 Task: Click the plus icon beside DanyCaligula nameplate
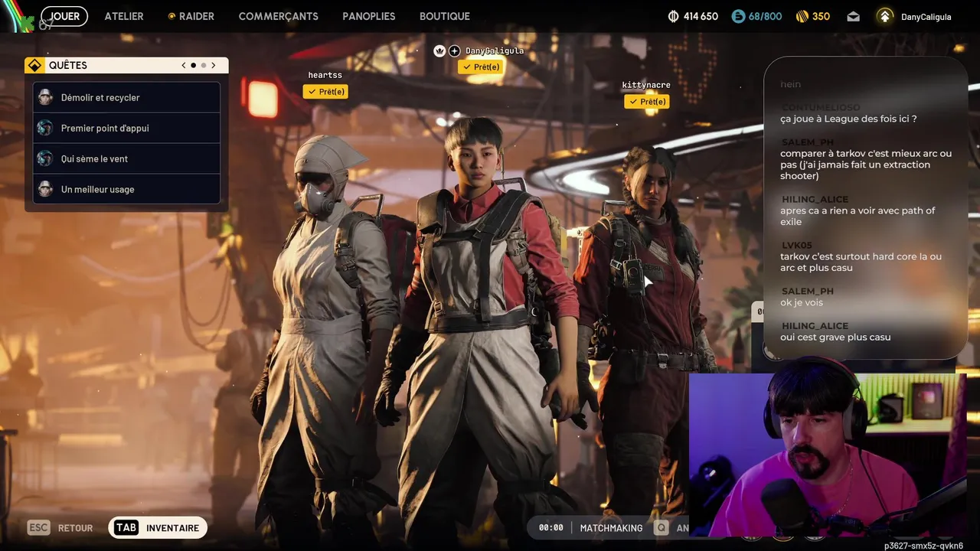pos(454,51)
